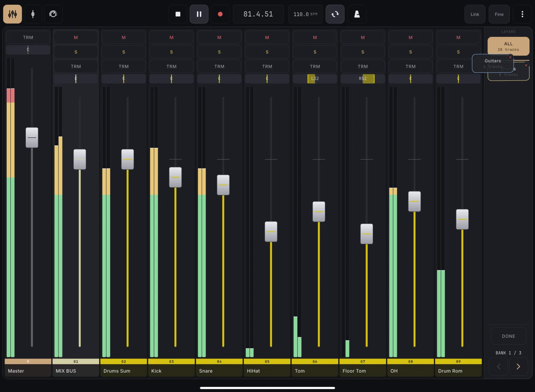Solo the Drum Rom channel
Viewport: 535px width, 392px height.
point(458,52)
